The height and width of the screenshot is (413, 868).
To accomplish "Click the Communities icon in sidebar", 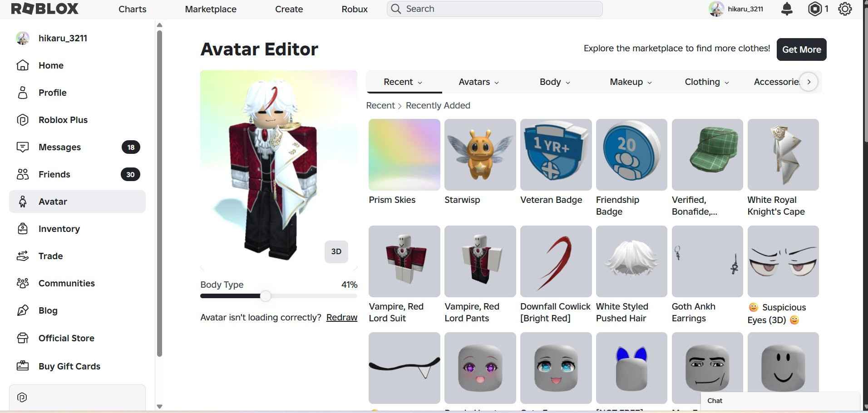I will 23,283.
